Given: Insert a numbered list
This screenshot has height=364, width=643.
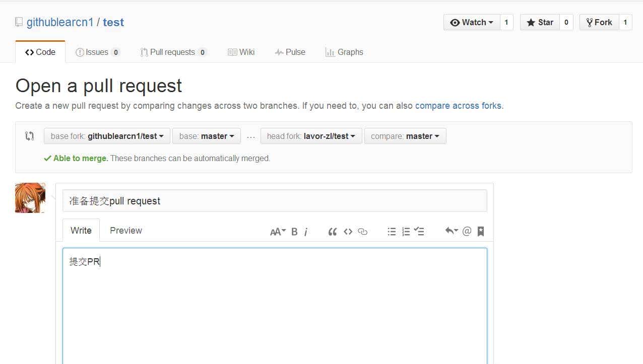Looking at the screenshot, I should pos(406,232).
